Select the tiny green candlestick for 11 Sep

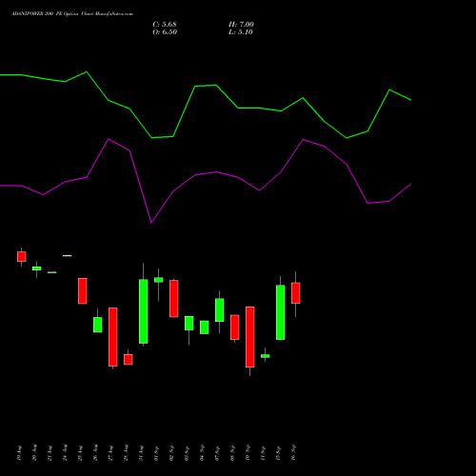coord(266,356)
